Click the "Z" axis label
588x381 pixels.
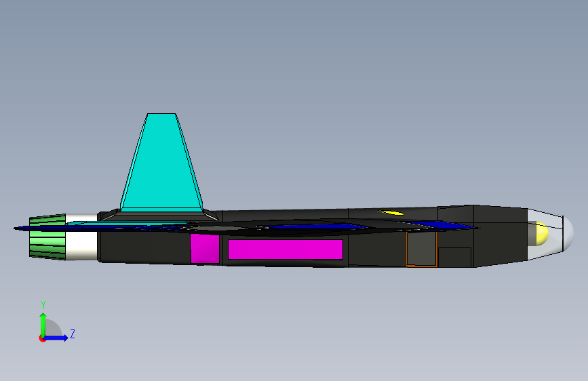pos(73,334)
